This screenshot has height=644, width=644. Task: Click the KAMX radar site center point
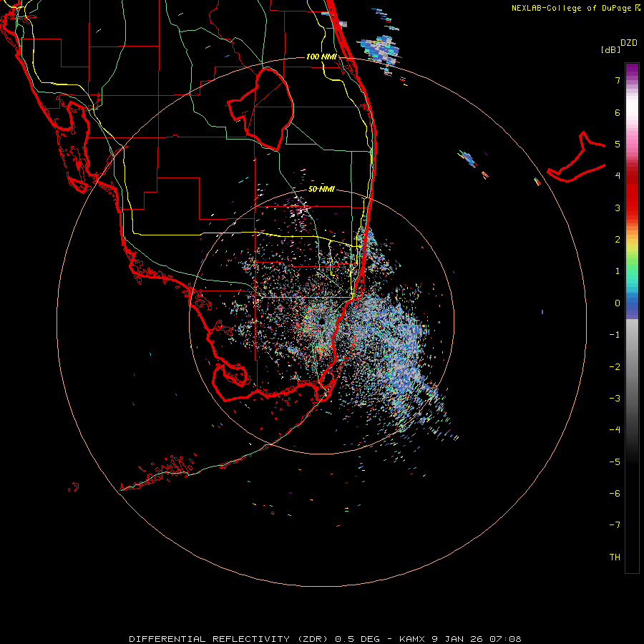tap(321, 321)
